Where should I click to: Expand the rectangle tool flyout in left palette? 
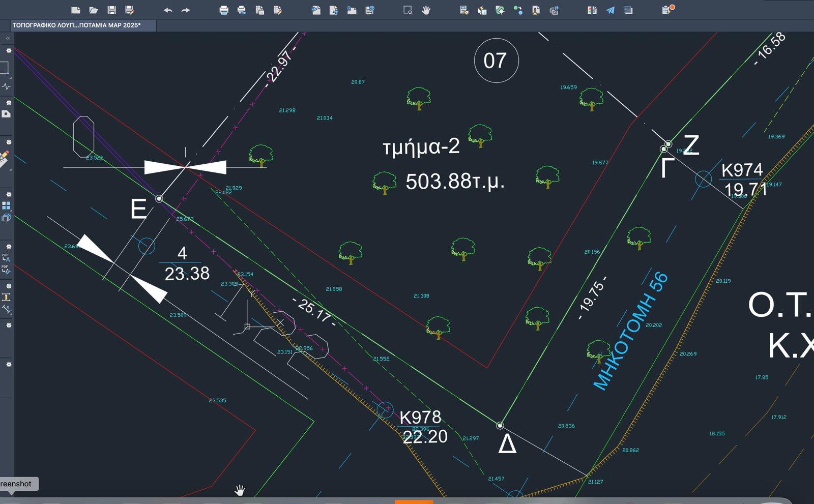pos(5,68)
